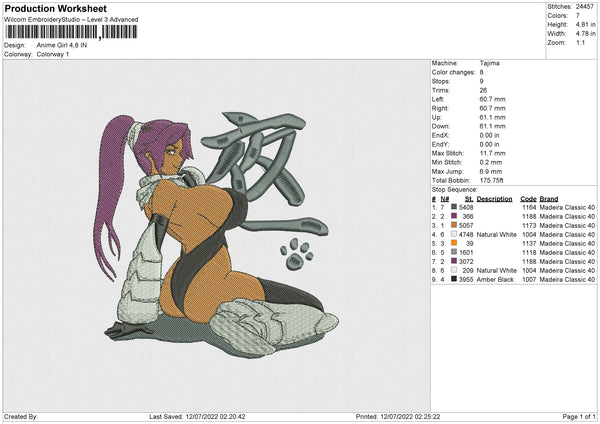The height and width of the screenshot is (424, 600).
Task: Select the Height value 4.81 in
Action: [585, 24]
